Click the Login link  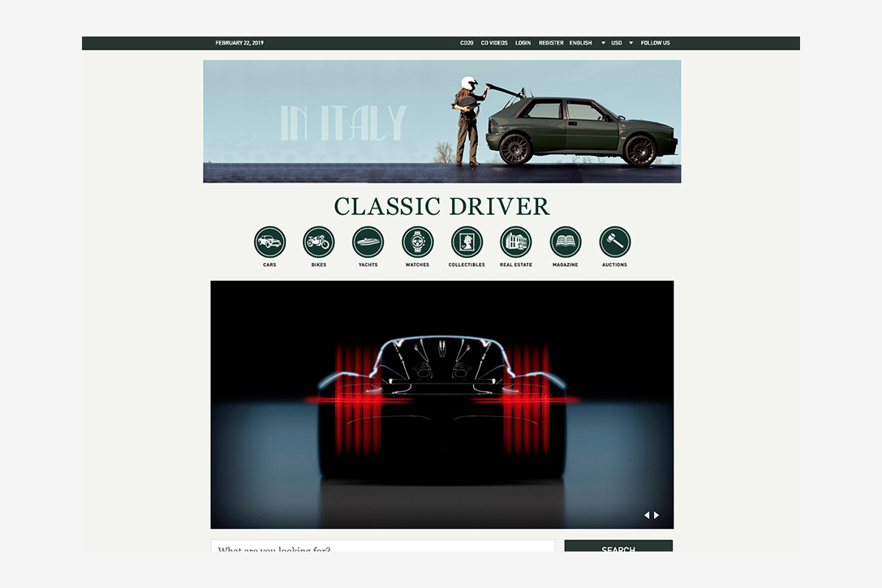[x=523, y=43]
